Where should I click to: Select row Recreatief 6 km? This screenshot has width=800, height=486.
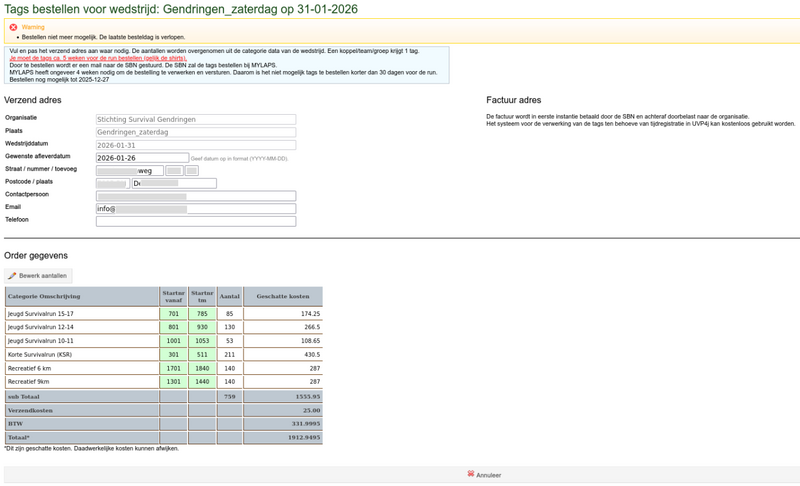click(164, 368)
